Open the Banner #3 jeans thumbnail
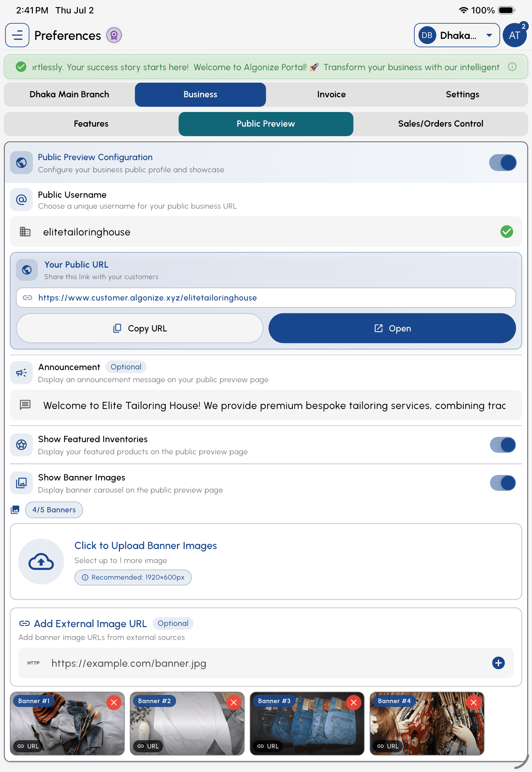 pyautogui.click(x=307, y=723)
